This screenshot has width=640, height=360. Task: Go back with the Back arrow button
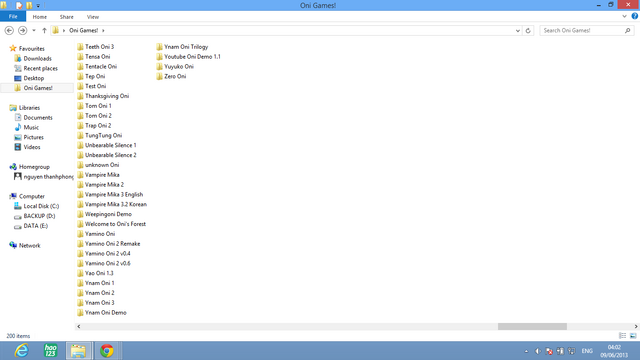(x=9, y=30)
